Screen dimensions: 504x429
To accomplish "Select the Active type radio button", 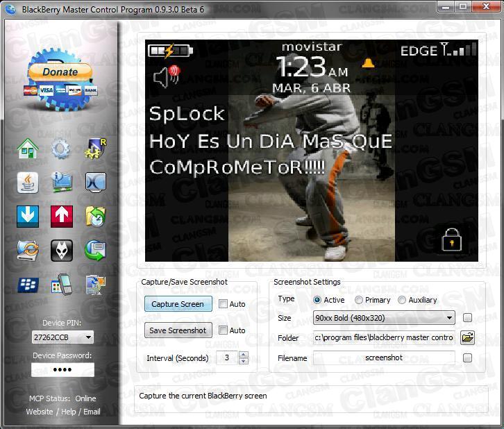I will [317, 300].
